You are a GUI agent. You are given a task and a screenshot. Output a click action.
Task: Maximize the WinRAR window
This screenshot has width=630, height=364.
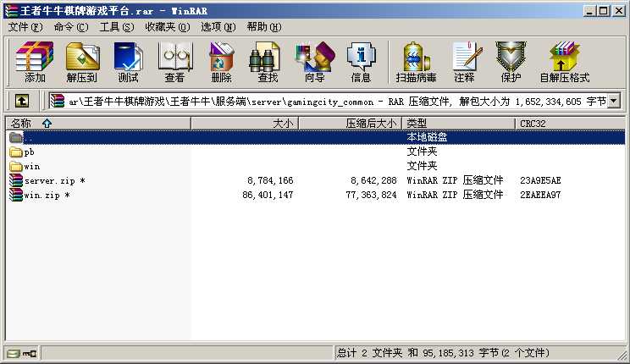point(604,11)
